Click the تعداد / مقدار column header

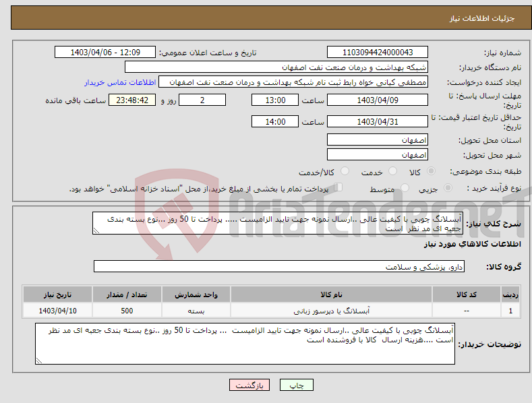coord(127,294)
